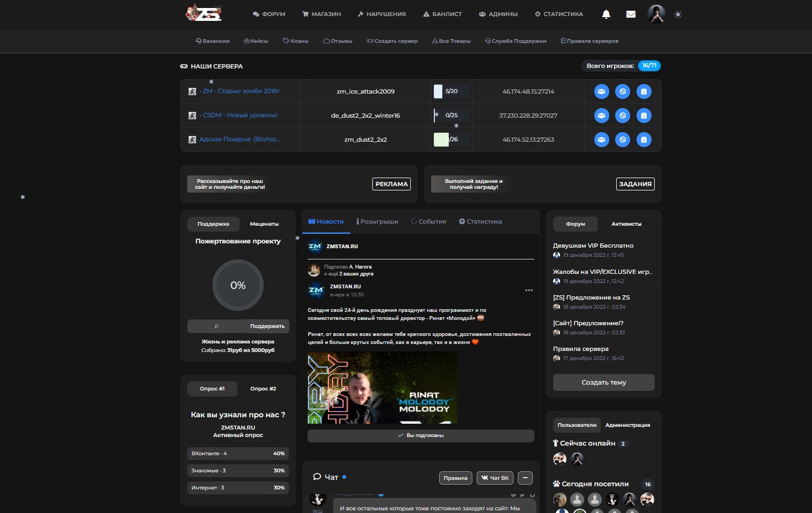The height and width of the screenshot is (513, 812).
Task: Open the Чат ВК button
Action: point(495,478)
